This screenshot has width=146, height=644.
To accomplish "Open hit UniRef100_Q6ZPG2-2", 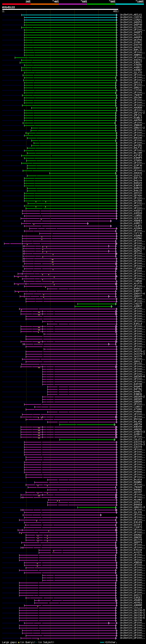I will pyautogui.click(x=132, y=249).
